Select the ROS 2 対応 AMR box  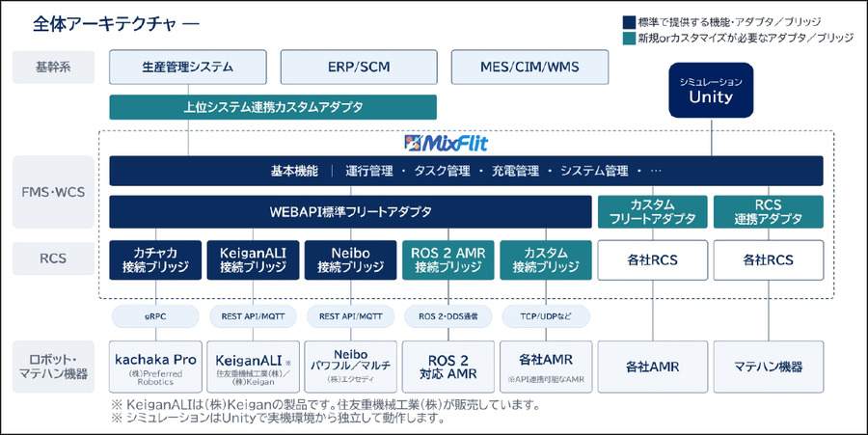(x=448, y=367)
